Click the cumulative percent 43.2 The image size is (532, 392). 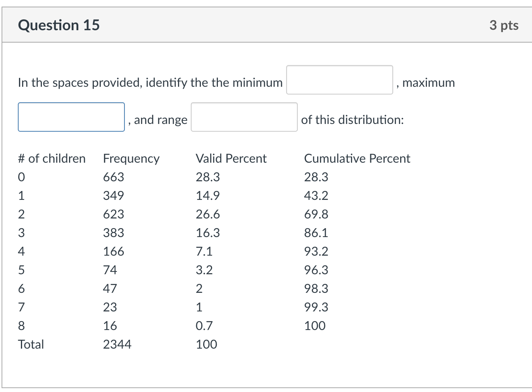click(x=316, y=195)
